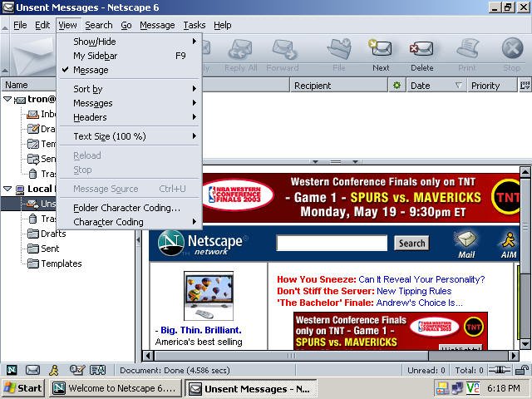The width and height of the screenshot is (532, 399).
Task: Click the Priority column header
Action: click(x=492, y=85)
